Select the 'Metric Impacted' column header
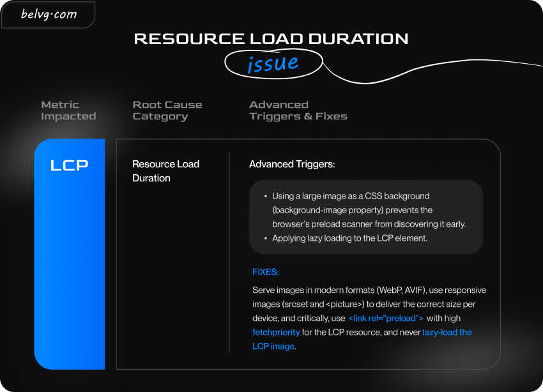This screenshot has width=543, height=392. pos(68,110)
